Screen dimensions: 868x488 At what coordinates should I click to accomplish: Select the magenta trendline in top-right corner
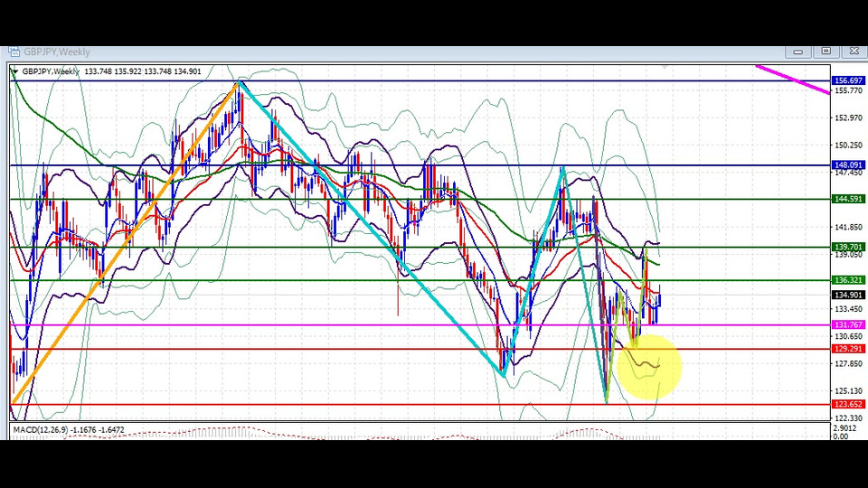click(793, 80)
